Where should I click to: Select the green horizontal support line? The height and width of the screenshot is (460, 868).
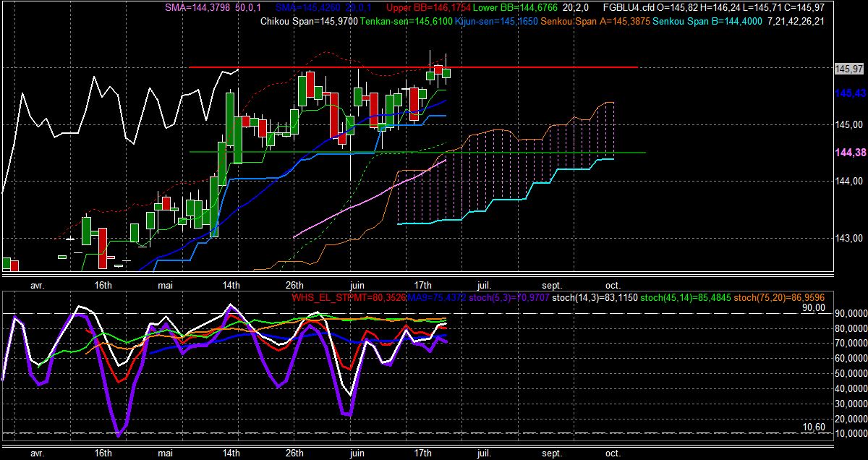point(417,153)
